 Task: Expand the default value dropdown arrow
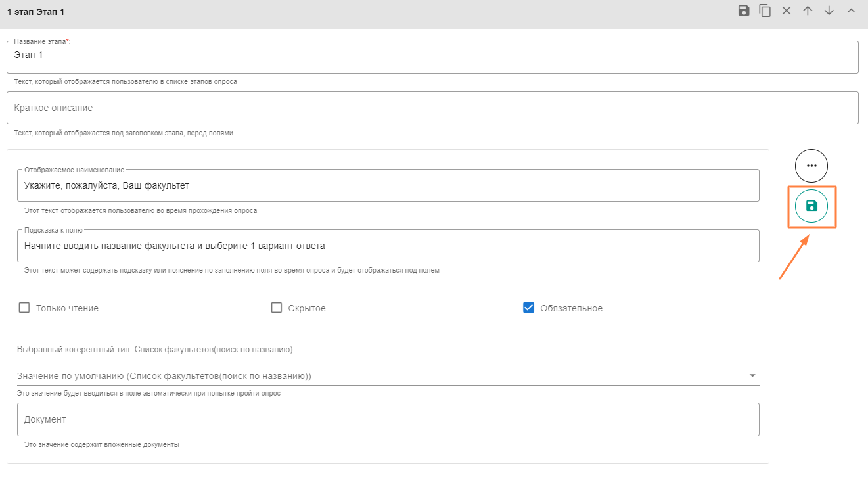[x=752, y=376]
